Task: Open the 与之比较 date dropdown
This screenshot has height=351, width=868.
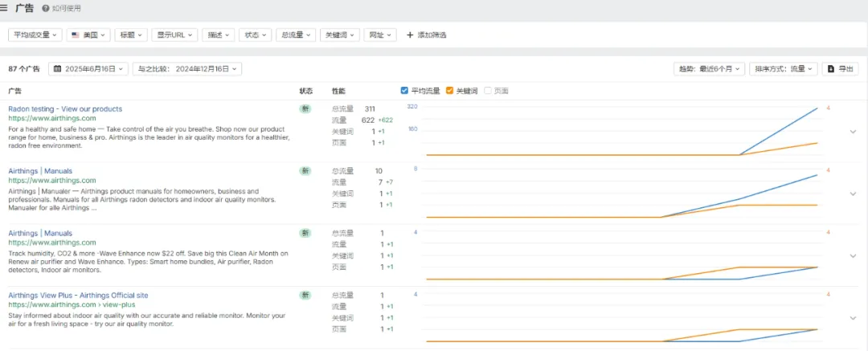Action: (187, 69)
